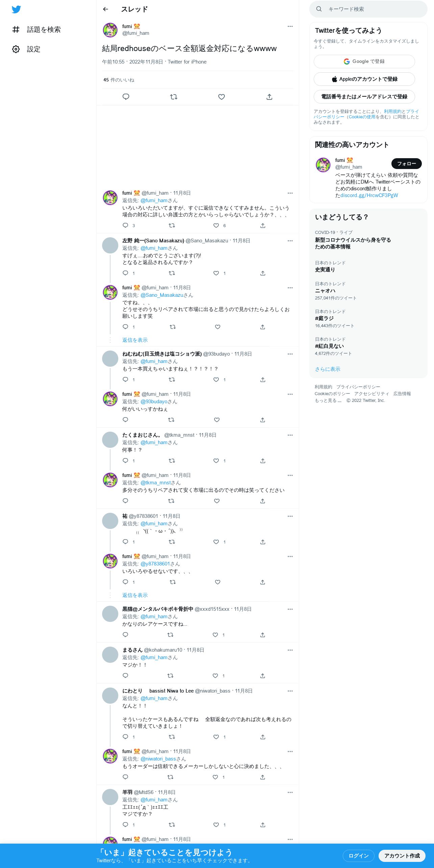
Task: Open the more options menu on the main tweet
Action: pos(290,26)
